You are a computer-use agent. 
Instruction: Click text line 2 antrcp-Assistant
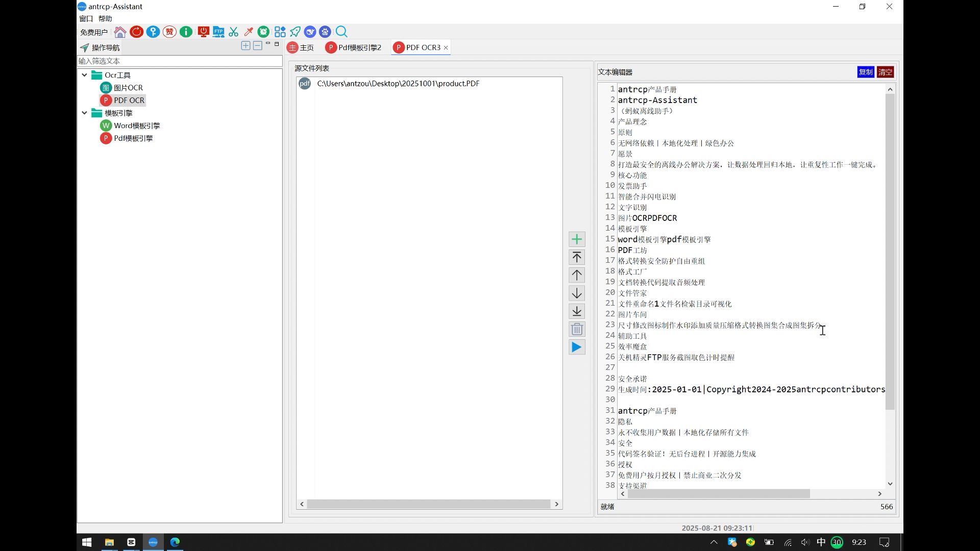coord(657,100)
